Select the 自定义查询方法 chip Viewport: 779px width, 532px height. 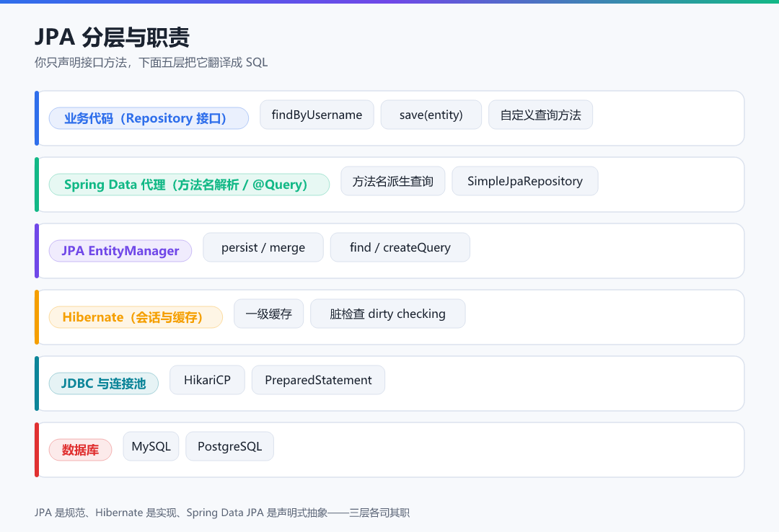click(540, 115)
